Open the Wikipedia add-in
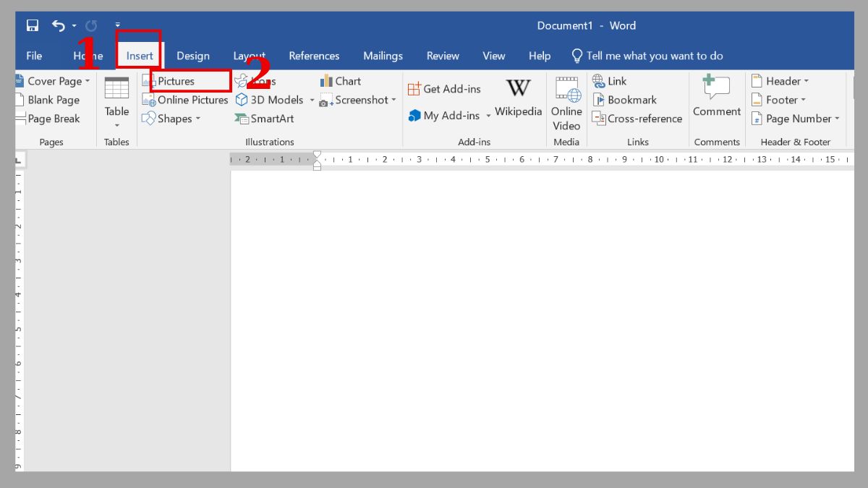Screen dimensions: 868x488 pyautogui.click(x=518, y=97)
